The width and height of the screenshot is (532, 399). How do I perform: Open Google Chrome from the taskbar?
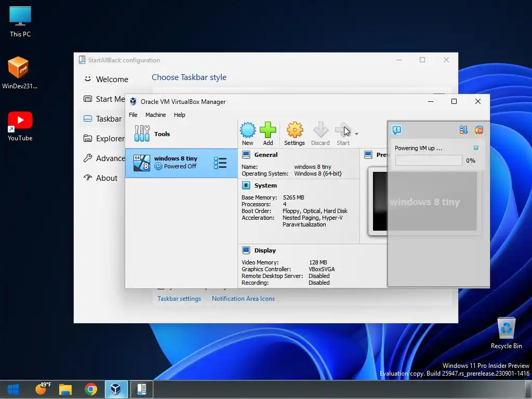[x=90, y=389]
